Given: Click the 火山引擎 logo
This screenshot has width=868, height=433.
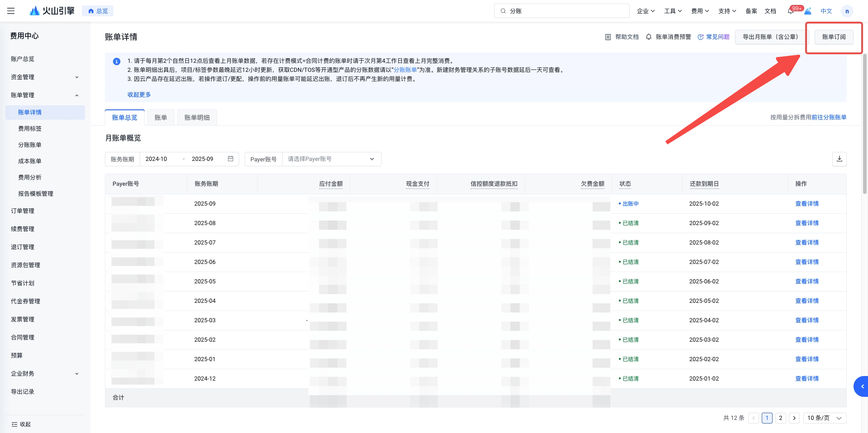Looking at the screenshot, I should tap(52, 11).
